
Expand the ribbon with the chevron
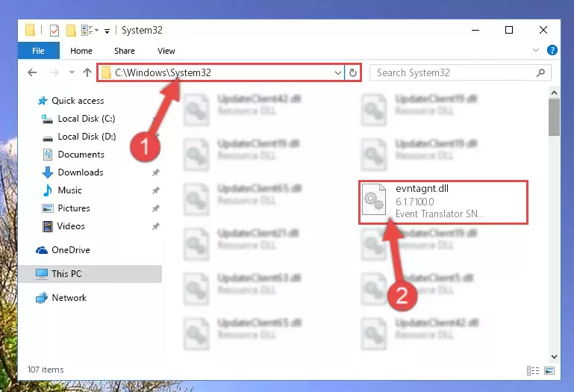(536, 50)
